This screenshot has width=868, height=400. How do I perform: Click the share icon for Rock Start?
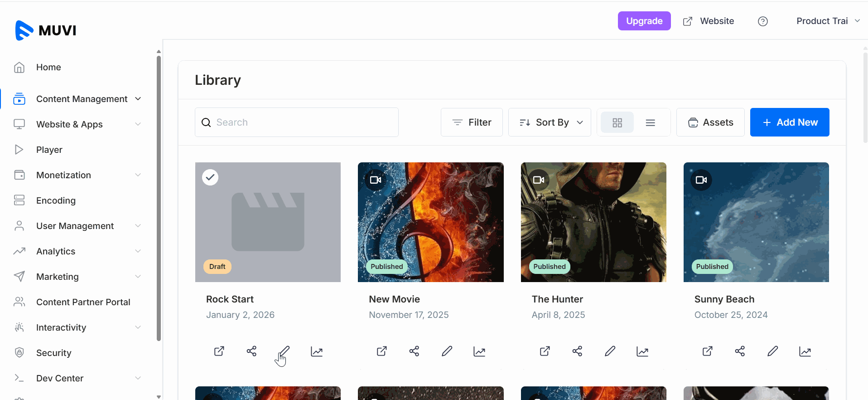(251, 351)
